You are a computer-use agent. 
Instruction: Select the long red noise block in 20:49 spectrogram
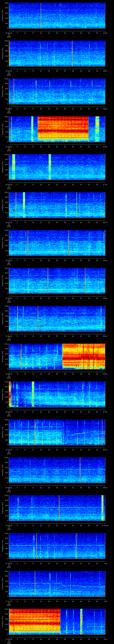tap(63, 128)
